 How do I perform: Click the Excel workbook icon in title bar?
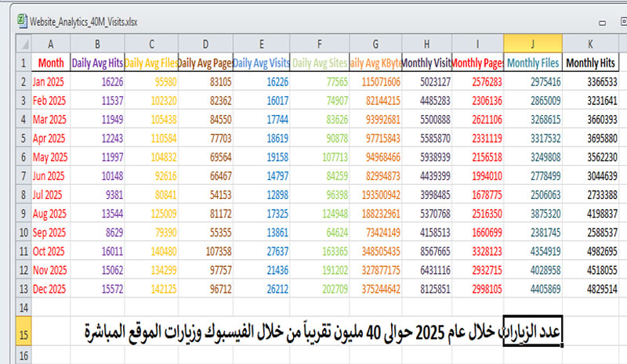tap(24, 22)
